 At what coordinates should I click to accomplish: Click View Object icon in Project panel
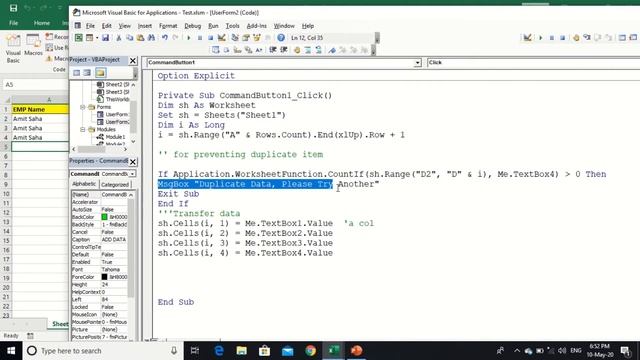pyautogui.click(x=87, y=73)
